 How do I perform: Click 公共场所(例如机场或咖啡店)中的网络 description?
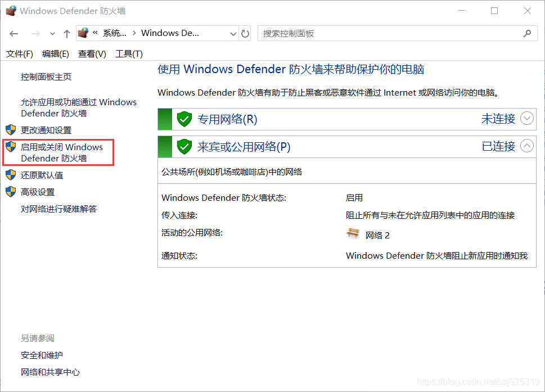click(x=232, y=172)
